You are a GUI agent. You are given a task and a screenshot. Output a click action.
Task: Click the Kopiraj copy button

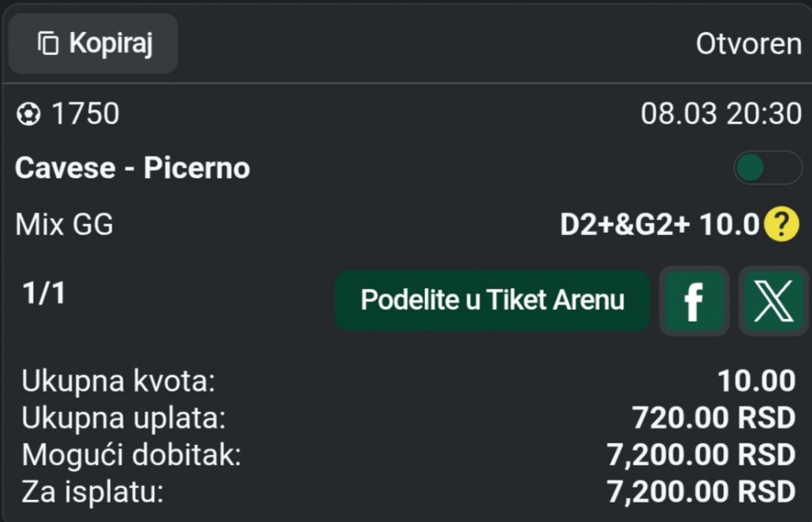[x=94, y=43]
